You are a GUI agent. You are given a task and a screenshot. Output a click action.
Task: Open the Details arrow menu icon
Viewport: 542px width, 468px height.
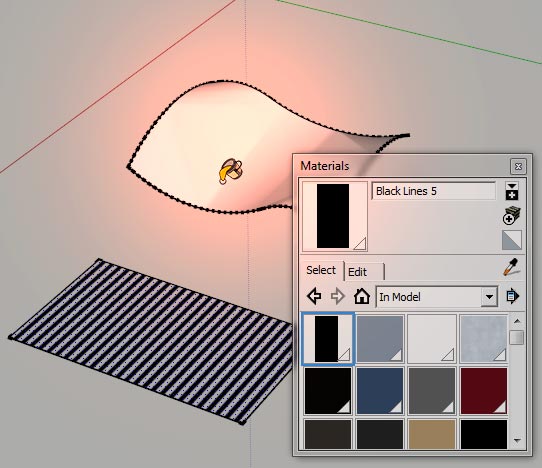(513, 296)
